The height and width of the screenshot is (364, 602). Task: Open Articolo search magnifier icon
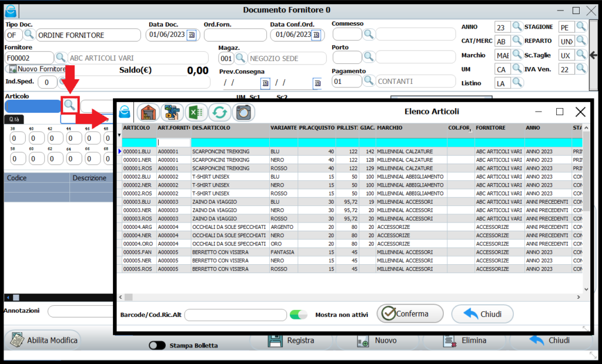pos(69,105)
